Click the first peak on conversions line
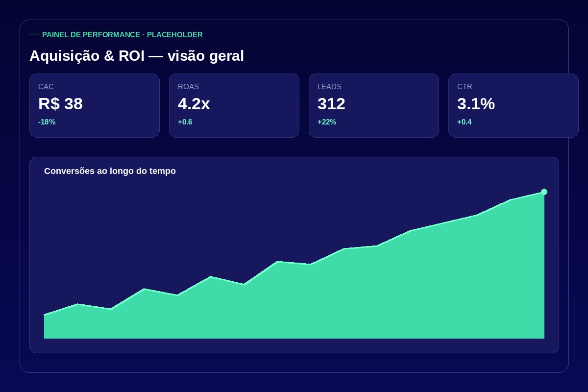The height and width of the screenshot is (392, 588). pyautogui.click(x=77, y=304)
